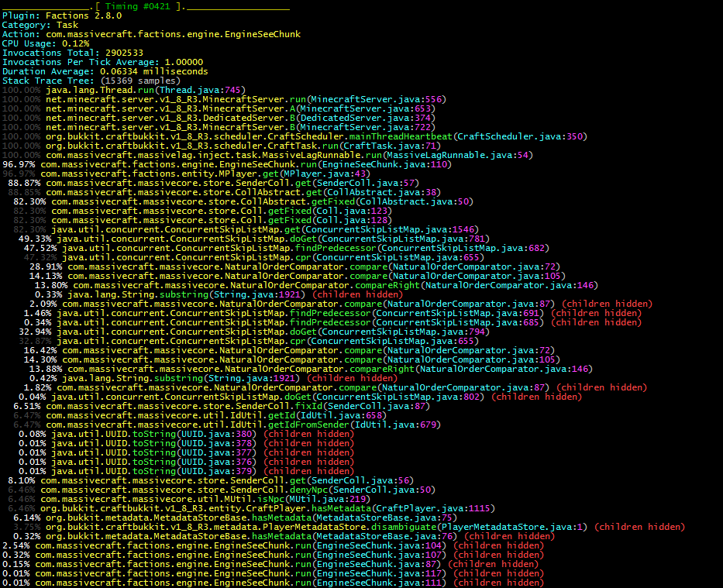Select the UUID.toString(UUID.java:376) row
The image size is (723, 588).
pyautogui.click(x=187, y=462)
